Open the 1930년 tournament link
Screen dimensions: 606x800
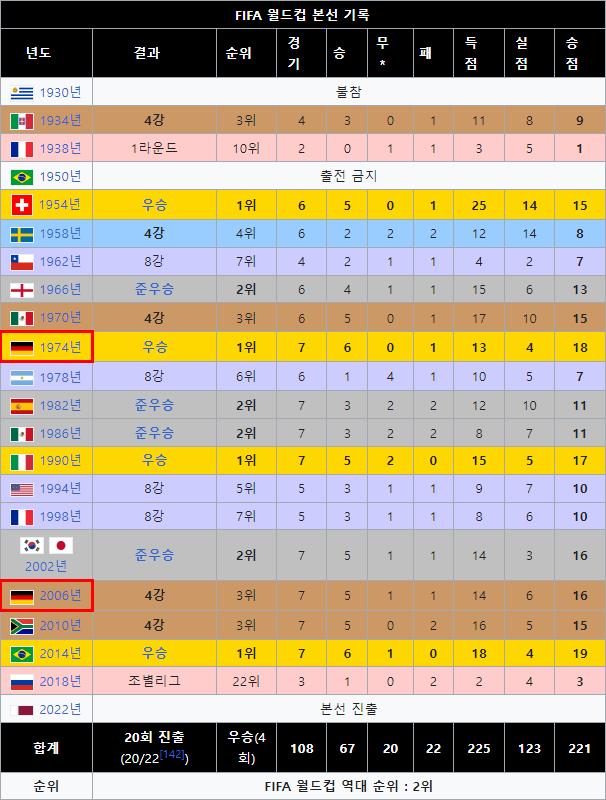tap(61, 92)
